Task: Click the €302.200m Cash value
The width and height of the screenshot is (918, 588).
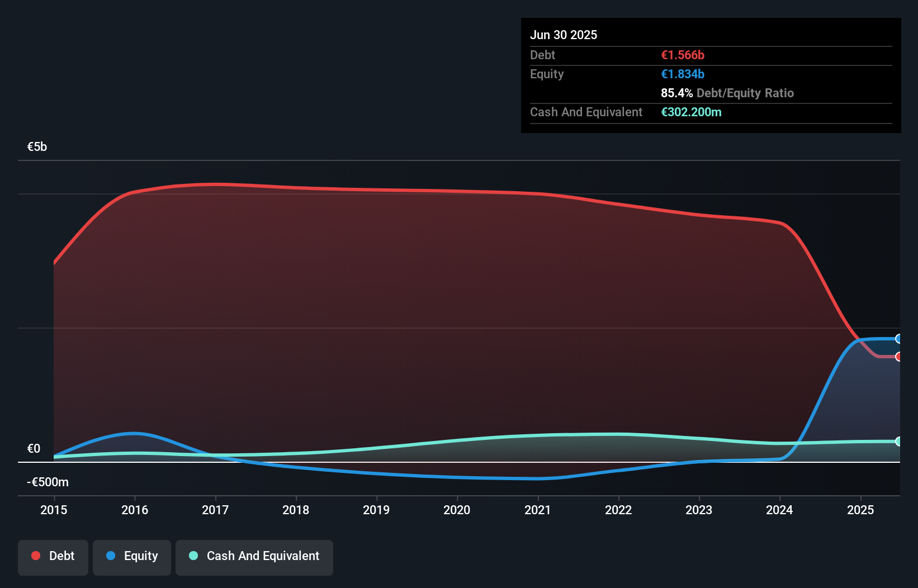Action: click(691, 112)
